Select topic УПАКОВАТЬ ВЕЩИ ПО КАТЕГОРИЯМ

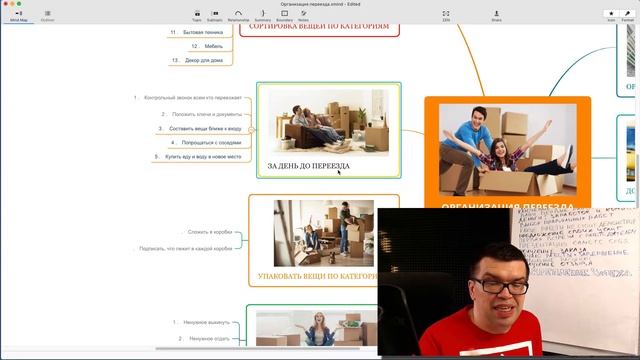[317, 276]
